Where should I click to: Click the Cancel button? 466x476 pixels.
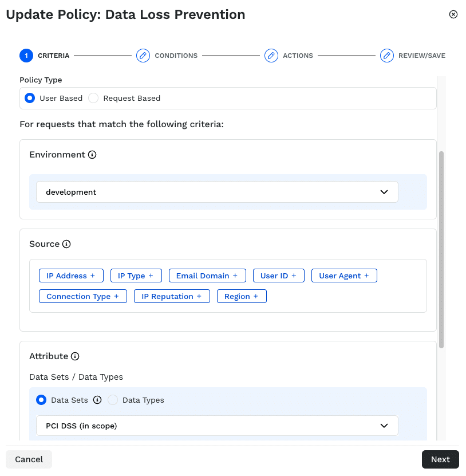pos(29,459)
